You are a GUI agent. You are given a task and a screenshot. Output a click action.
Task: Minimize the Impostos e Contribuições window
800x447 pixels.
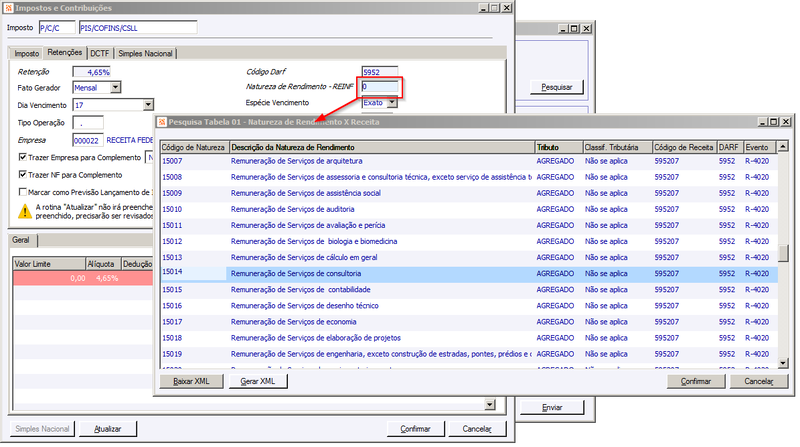(x=484, y=8)
